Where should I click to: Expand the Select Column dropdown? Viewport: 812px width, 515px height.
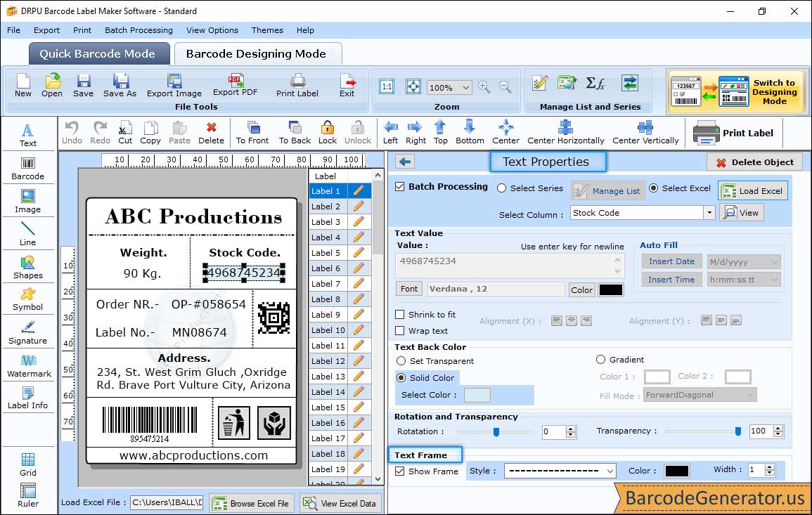click(709, 213)
